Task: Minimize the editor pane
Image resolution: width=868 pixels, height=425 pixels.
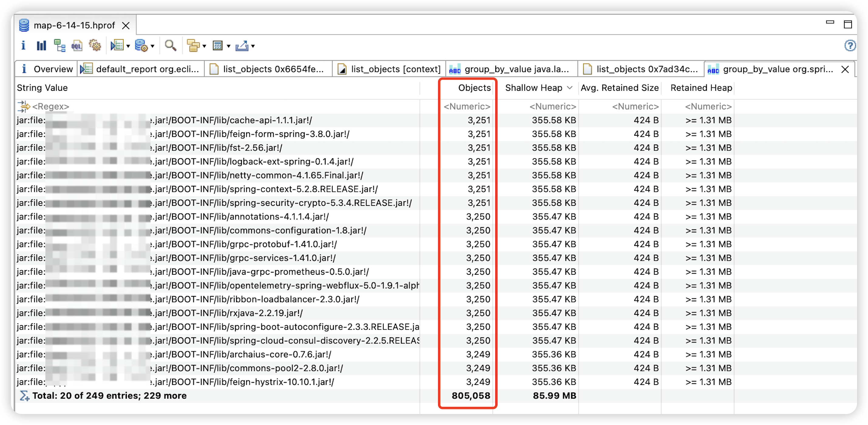Action: click(x=830, y=22)
